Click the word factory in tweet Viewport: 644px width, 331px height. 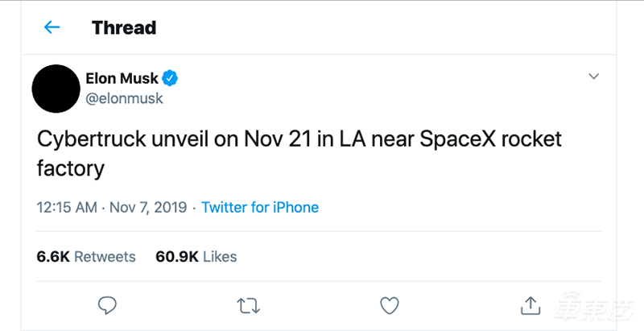(x=71, y=168)
